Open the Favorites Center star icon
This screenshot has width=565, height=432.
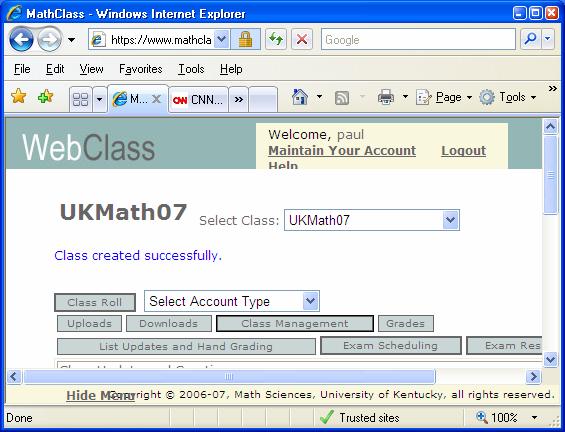[x=18, y=97]
